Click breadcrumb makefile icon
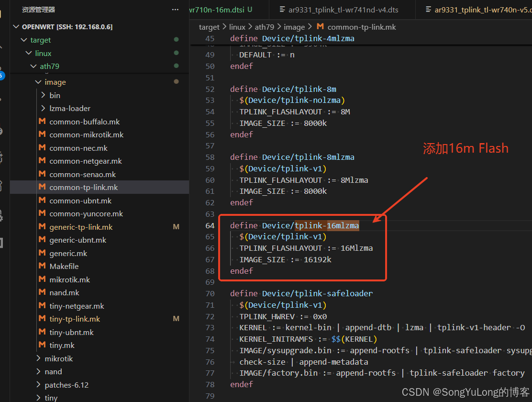The width and height of the screenshot is (532, 402). tap(320, 26)
